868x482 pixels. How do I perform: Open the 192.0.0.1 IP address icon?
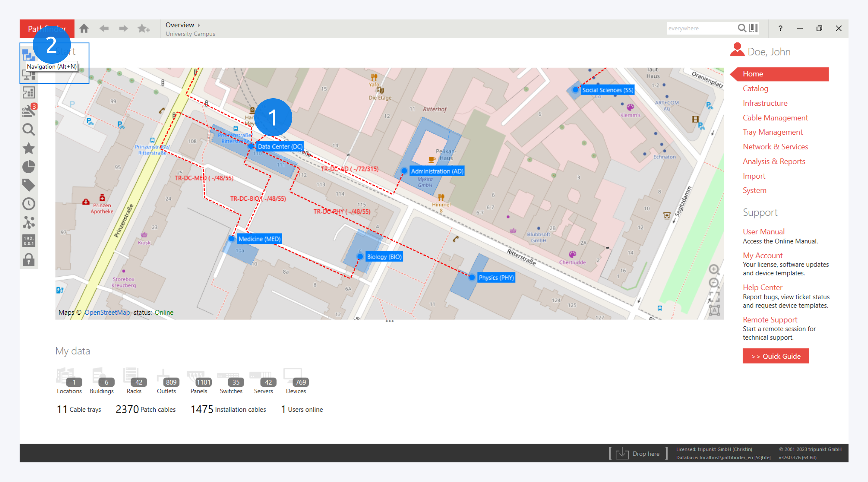[x=29, y=241]
